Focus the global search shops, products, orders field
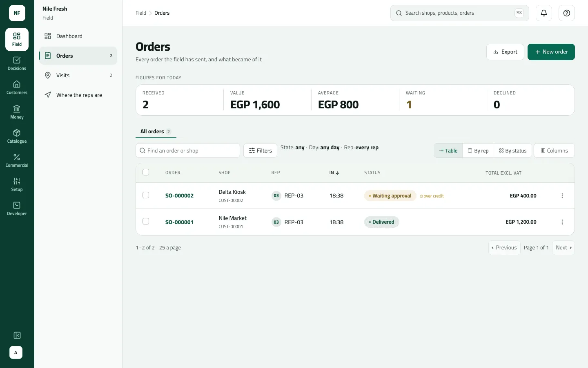 coord(460,13)
